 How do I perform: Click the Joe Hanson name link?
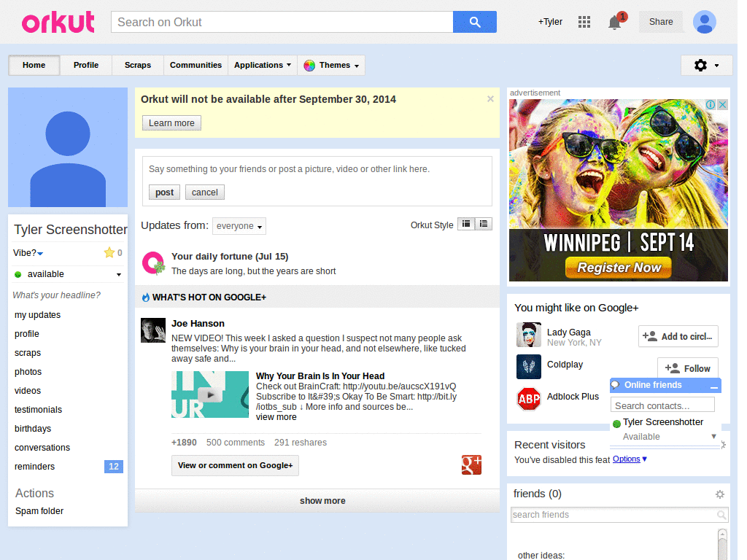[x=198, y=323]
